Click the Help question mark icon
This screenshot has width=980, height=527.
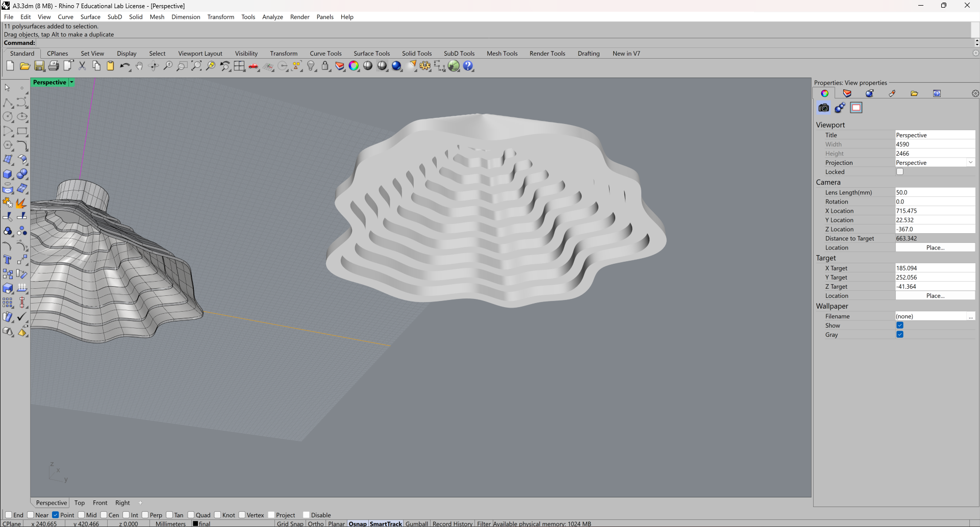(x=468, y=66)
